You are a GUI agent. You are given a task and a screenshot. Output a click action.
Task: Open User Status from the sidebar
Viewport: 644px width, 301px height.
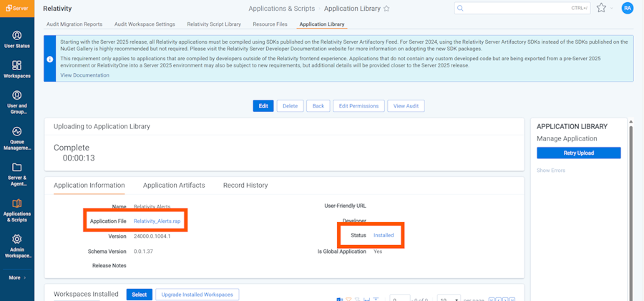[17, 39]
